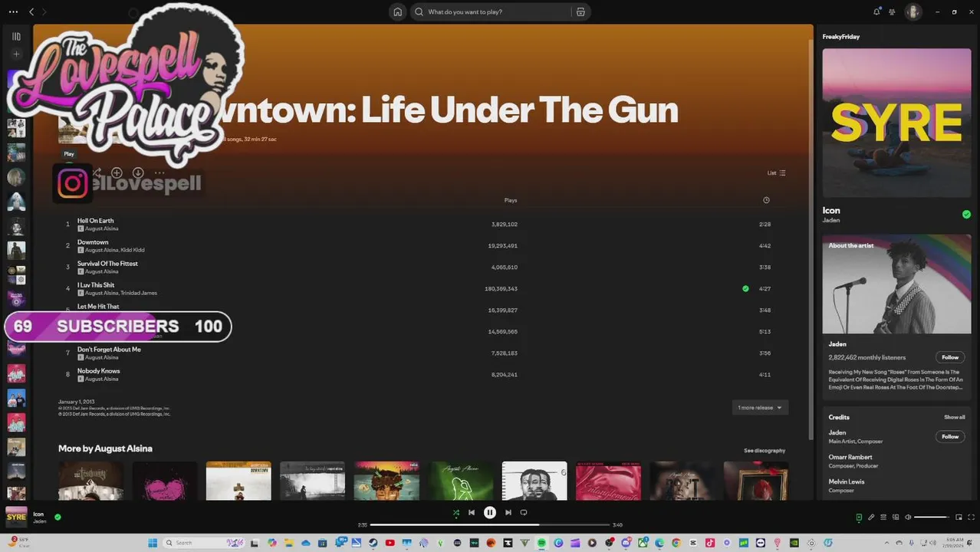
Task: Follow Jaden in About the artist card
Action: point(950,357)
